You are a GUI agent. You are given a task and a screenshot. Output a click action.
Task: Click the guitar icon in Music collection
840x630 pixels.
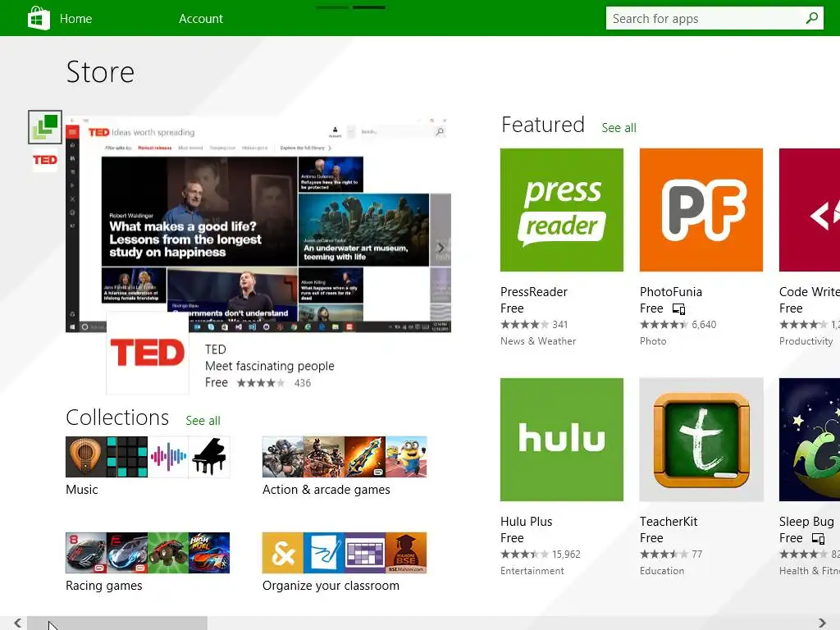85,457
